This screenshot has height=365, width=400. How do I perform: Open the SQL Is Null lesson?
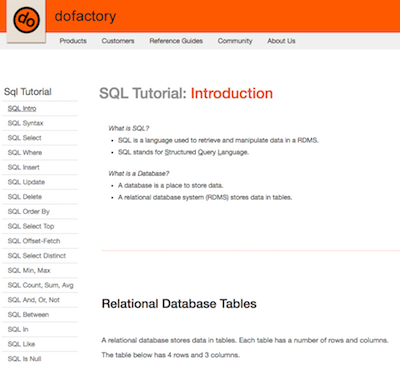click(x=24, y=359)
